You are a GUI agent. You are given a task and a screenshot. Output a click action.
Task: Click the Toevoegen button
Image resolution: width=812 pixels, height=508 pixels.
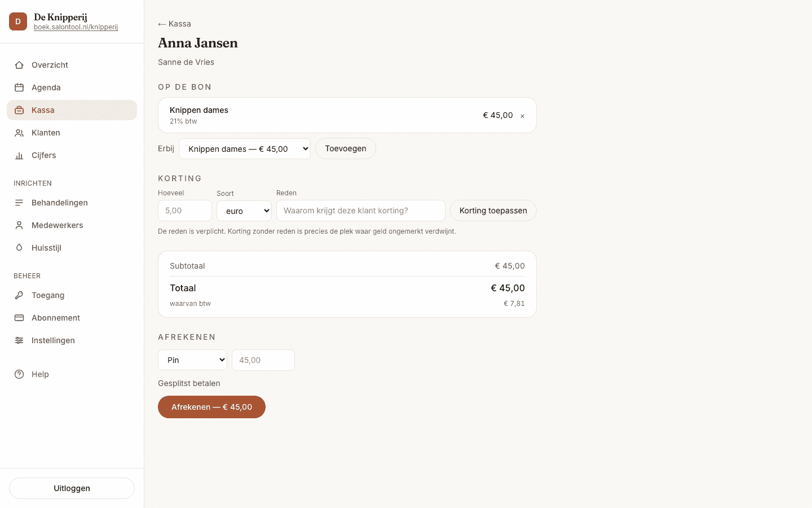point(346,148)
